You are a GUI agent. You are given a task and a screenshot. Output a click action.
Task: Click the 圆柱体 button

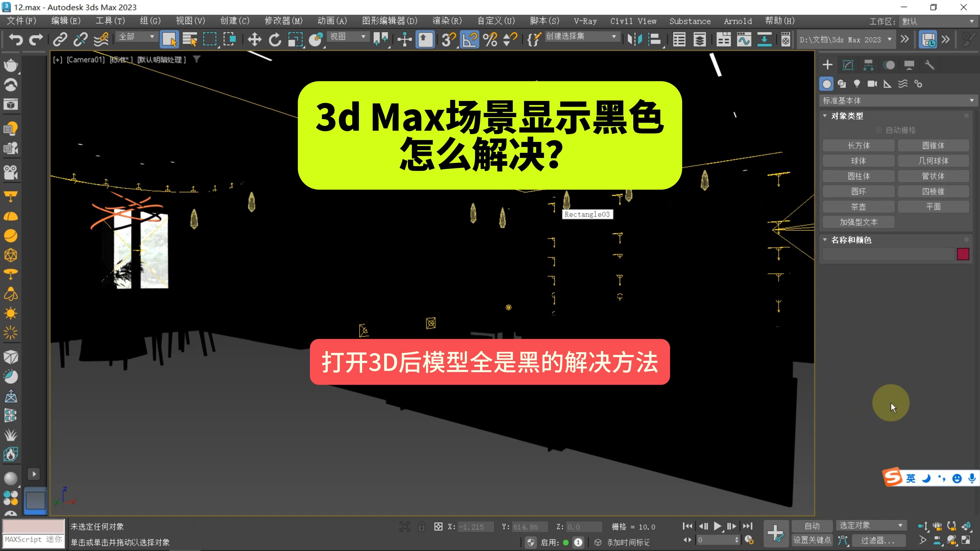[858, 176]
